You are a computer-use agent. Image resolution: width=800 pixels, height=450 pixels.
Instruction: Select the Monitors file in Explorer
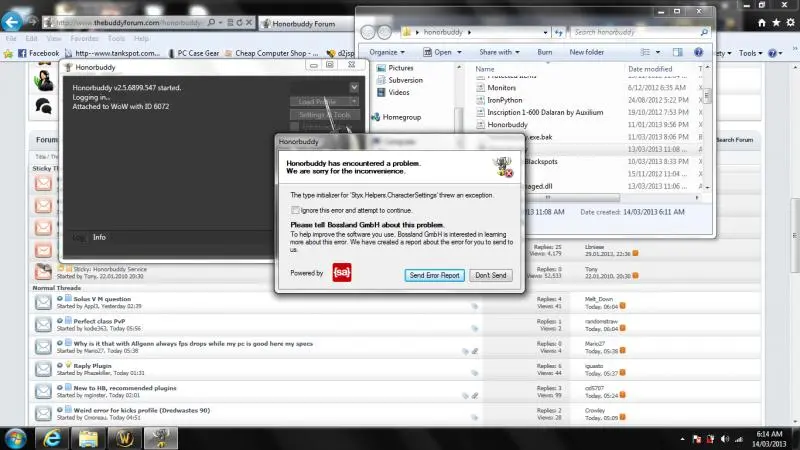tap(496, 88)
